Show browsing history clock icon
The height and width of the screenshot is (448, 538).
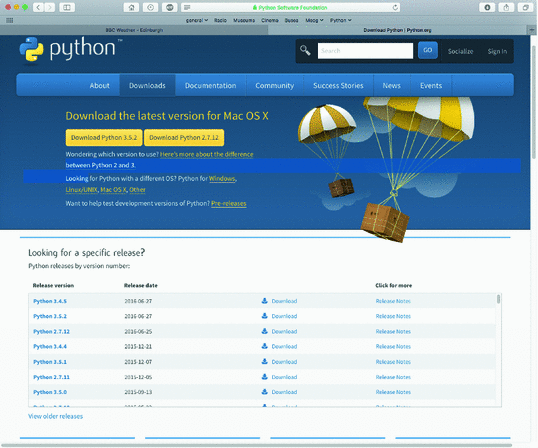(151, 7)
